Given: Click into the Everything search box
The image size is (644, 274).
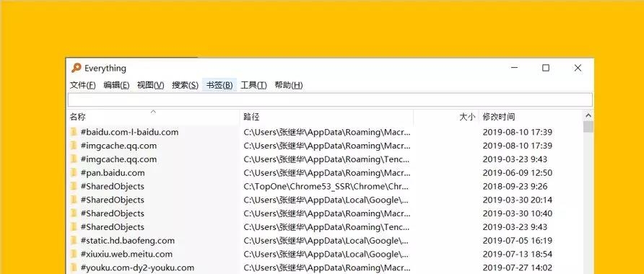Looking at the screenshot, I should point(330,100).
